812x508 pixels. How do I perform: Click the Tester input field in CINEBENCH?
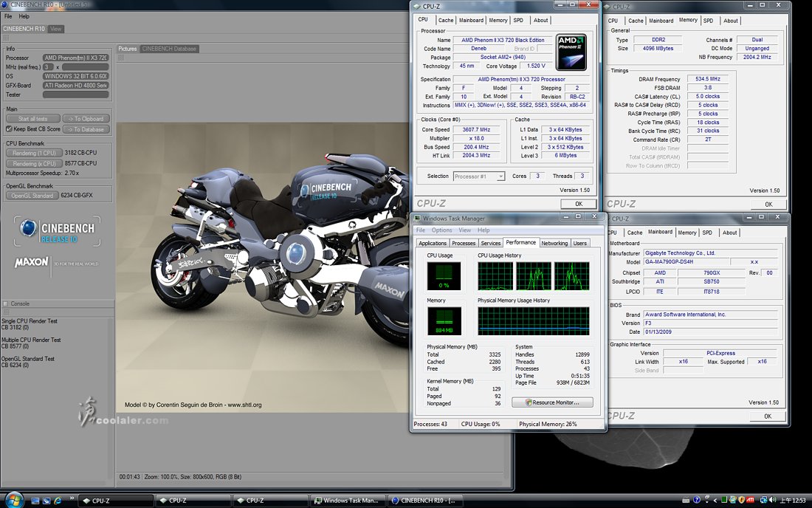pyautogui.click(x=75, y=95)
